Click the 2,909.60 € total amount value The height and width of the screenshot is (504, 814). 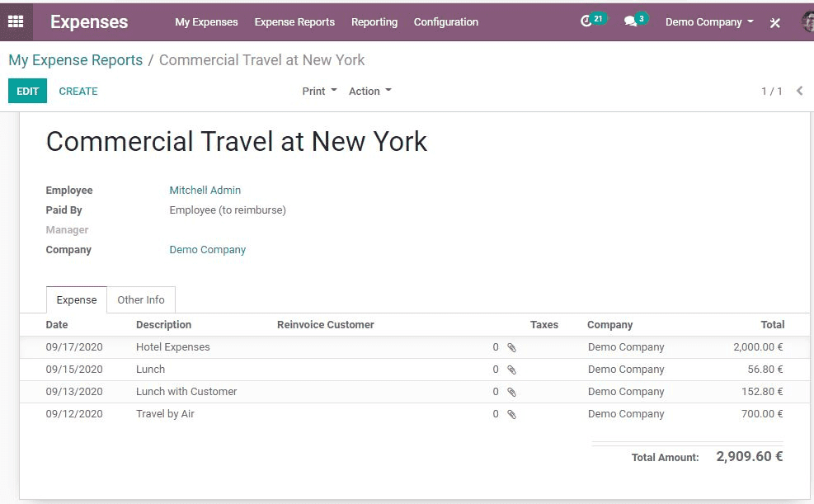pyautogui.click(x=750, y=456)
